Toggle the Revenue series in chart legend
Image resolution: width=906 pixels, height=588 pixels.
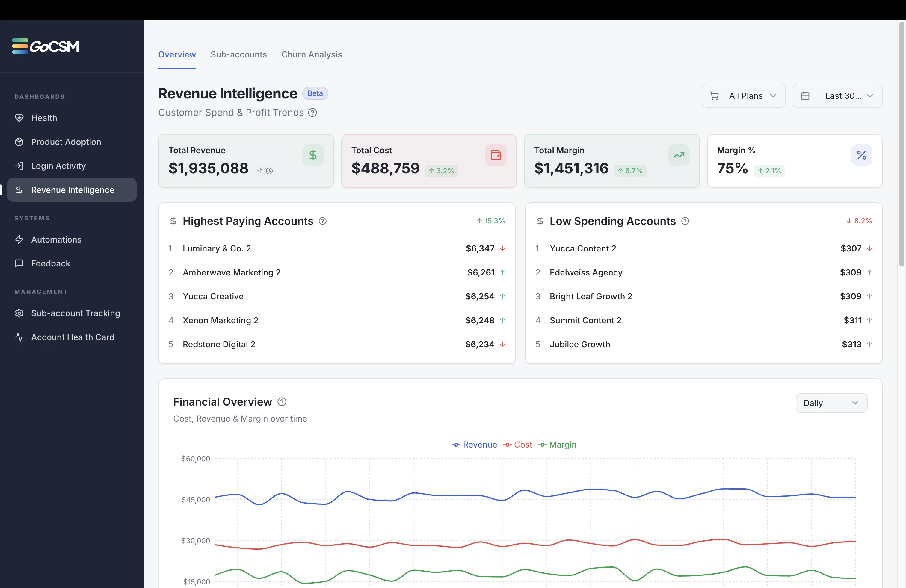474,445
